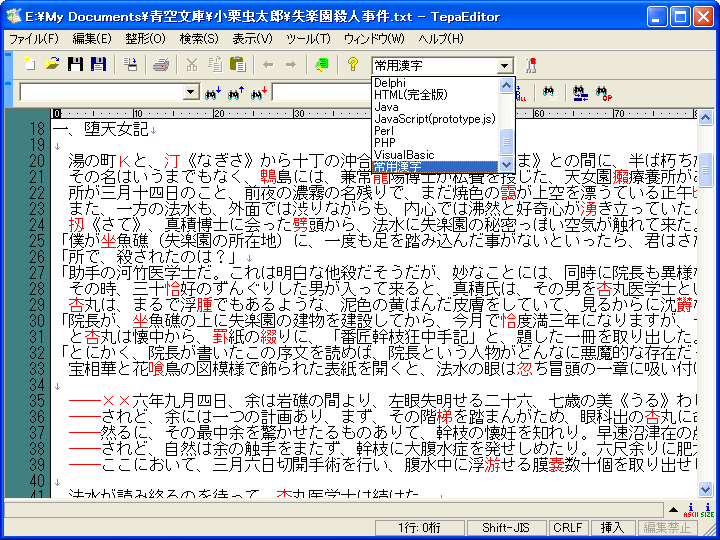Toggle the 挿入 insert mode indicator
The height and width of the screenshot is (540, 720).
coord(612,528)
